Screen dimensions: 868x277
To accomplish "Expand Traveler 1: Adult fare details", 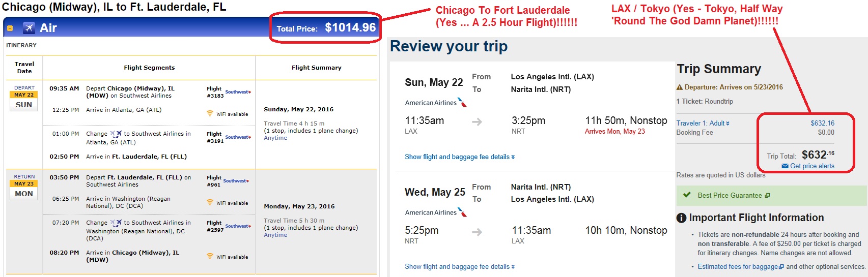I will 703,123.
